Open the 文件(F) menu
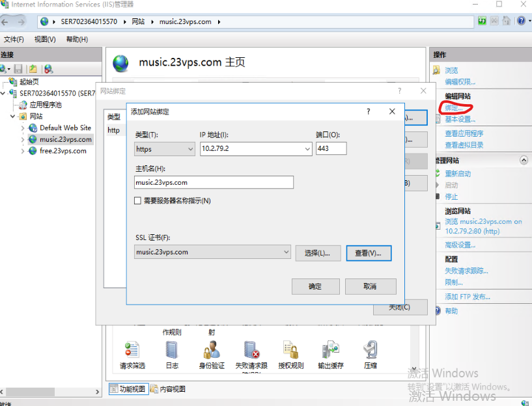The width and height of the screenshot is (532, 406). coord(14,39)
